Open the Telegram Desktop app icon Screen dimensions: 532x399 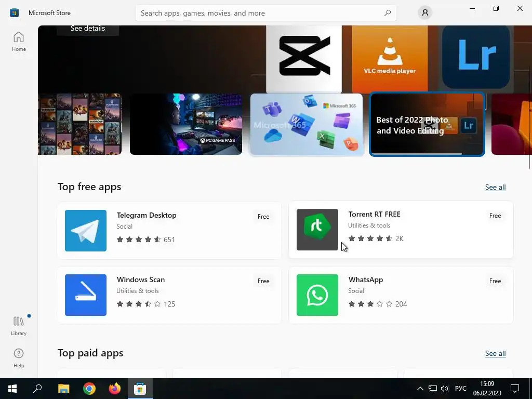[x=86, y=231]
